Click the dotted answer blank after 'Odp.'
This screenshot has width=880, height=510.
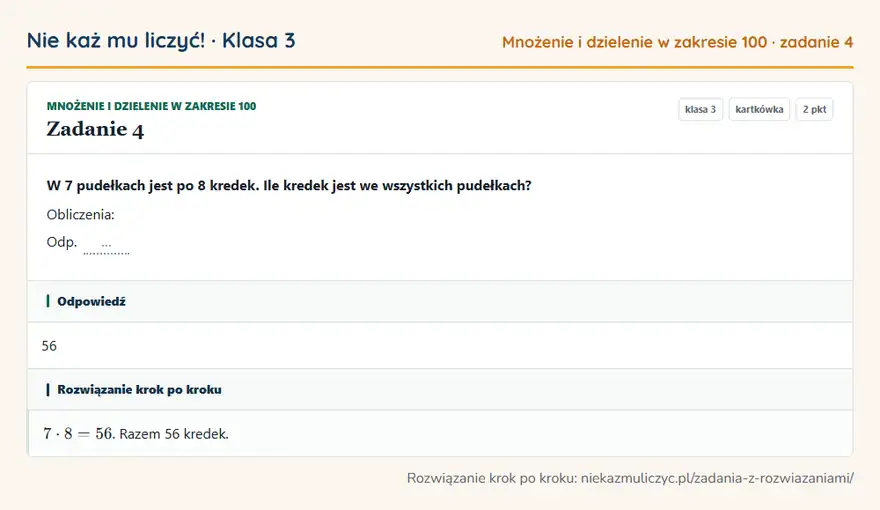[x=107, y=246]
